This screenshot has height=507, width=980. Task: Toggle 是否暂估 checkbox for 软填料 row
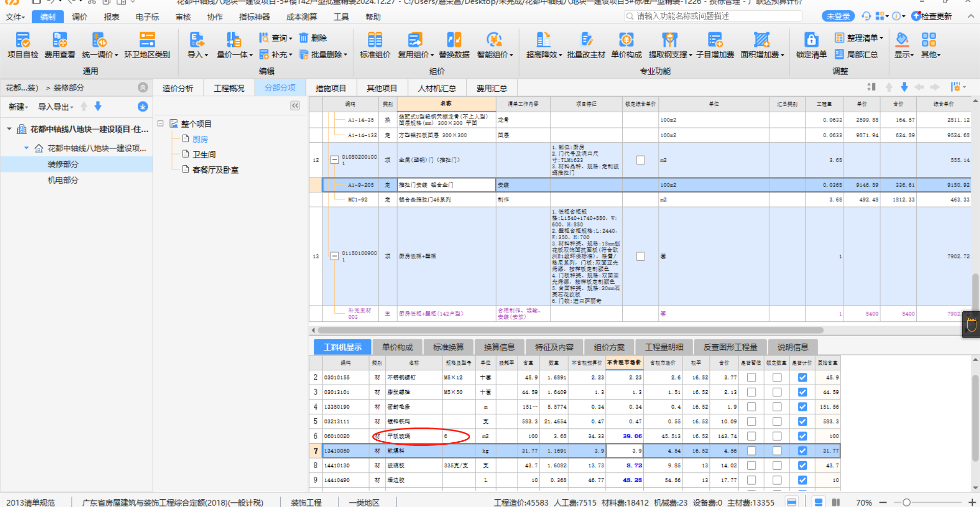point(751,451)
